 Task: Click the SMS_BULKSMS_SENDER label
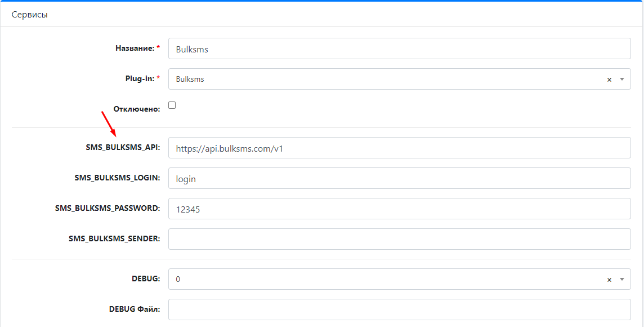[114, 238]
